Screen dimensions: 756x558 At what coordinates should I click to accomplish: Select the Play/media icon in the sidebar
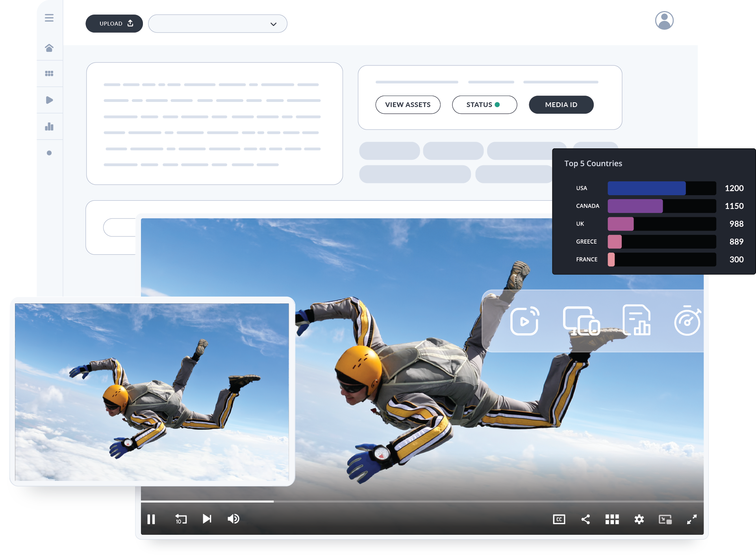coord(50,100)
